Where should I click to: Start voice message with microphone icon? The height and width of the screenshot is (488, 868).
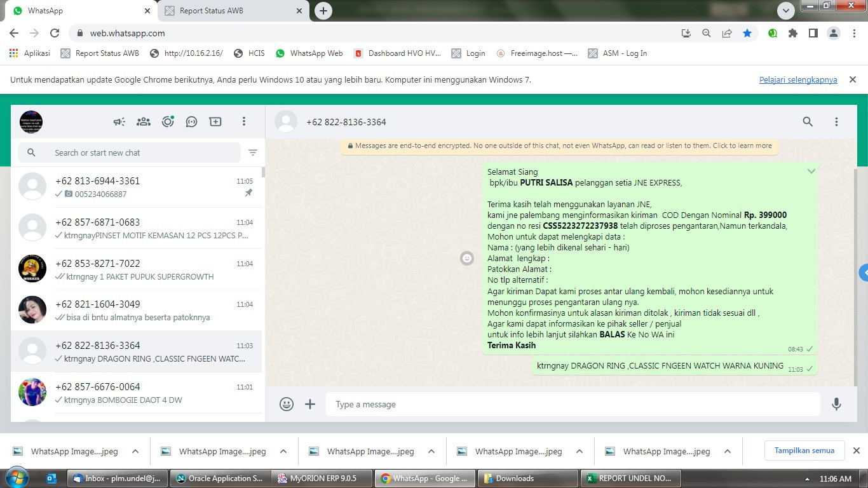pyautogui.click(x=836, y=404)
